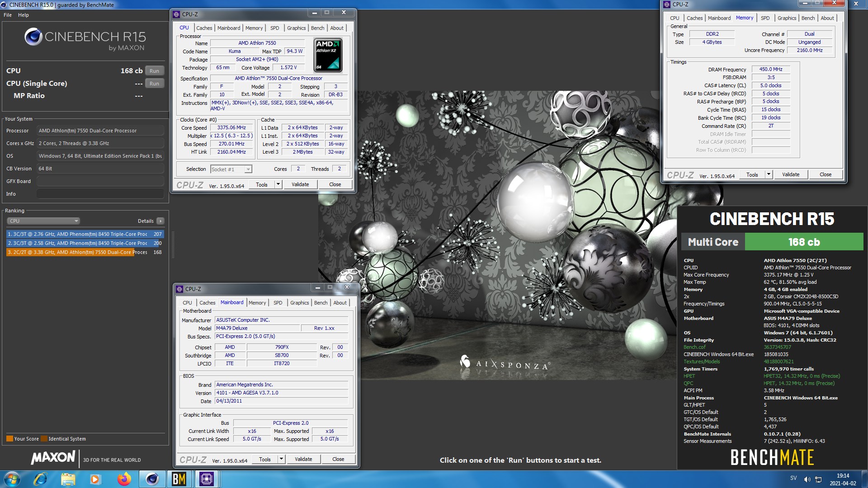Screen dimensions: 868x488
Task: Click the Cinebench R15 logo sphere
Action: pyautogui.click(x=33, y=37)
